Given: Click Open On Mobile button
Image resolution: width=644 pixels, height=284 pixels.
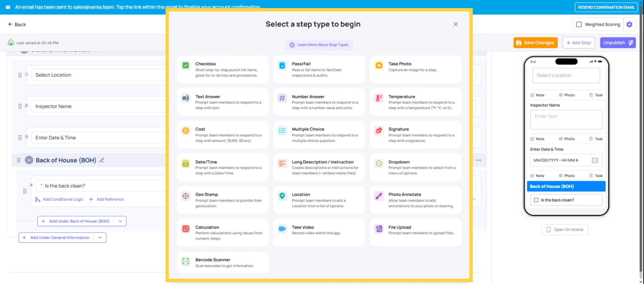Looking at the screenshot, I should (x=565, y=230).
